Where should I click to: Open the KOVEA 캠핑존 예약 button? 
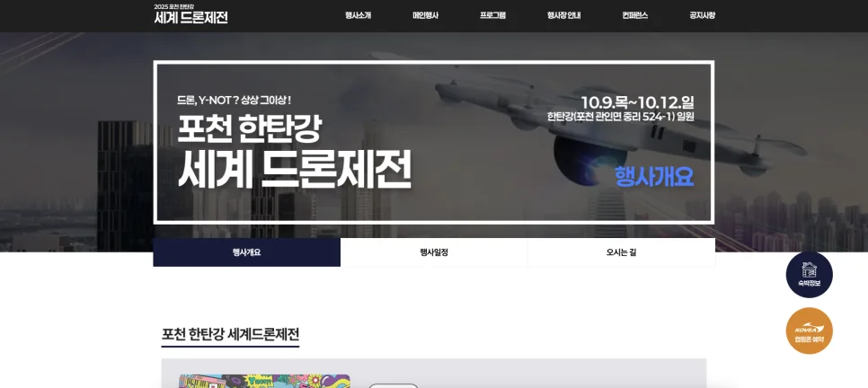point(810,331)
